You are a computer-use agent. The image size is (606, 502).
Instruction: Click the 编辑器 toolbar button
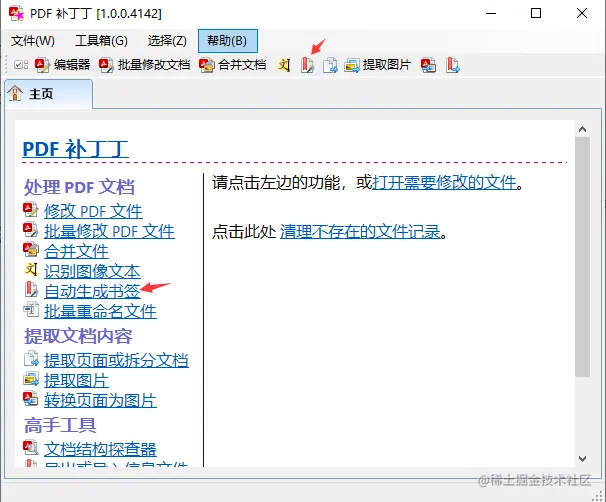62,65
